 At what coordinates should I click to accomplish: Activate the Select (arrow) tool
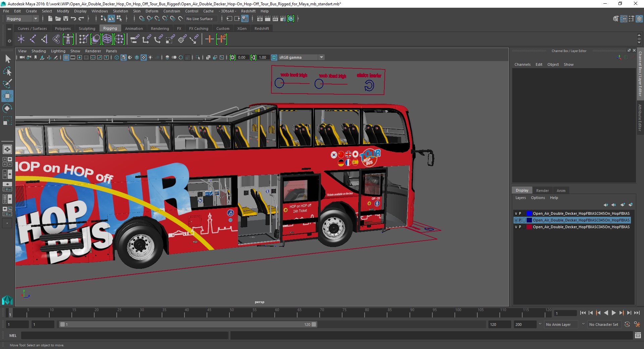tap(7, 59)
